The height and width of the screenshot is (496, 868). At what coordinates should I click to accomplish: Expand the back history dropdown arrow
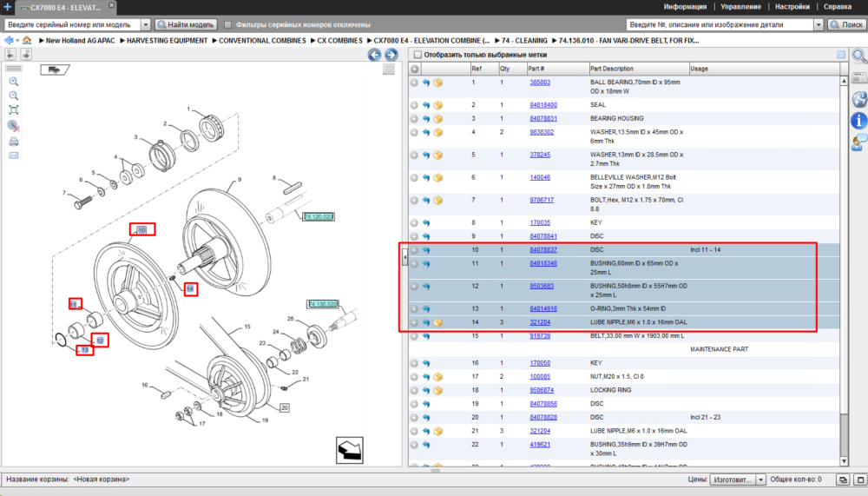pyautogui.click(x=17, y=41)
